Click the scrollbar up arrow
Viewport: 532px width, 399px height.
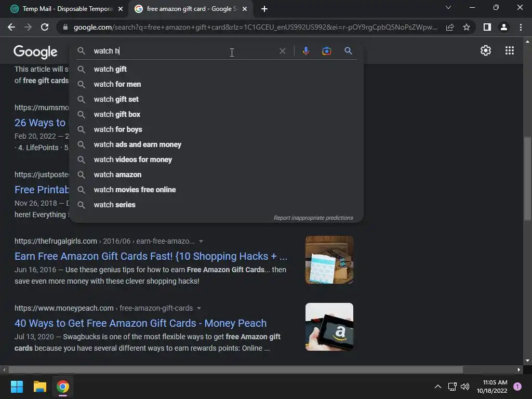pyautogui.click(x=527, y=42)
